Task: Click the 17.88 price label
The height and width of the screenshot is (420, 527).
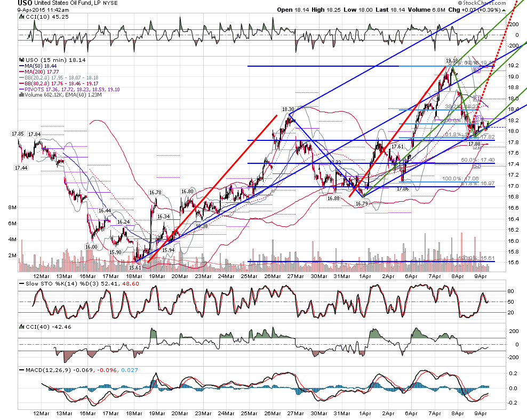Action: pyautogui.click(x=475, y=144)
